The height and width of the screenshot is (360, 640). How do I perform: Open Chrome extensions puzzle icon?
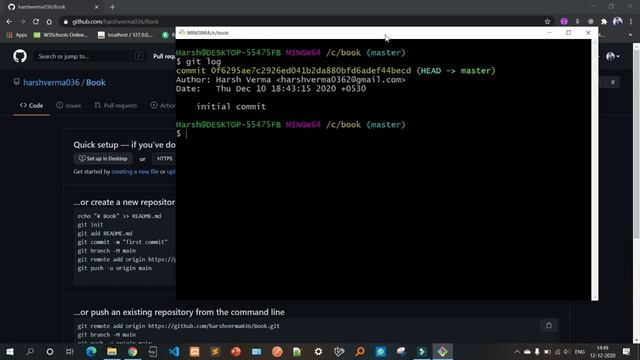click(604, 22)
